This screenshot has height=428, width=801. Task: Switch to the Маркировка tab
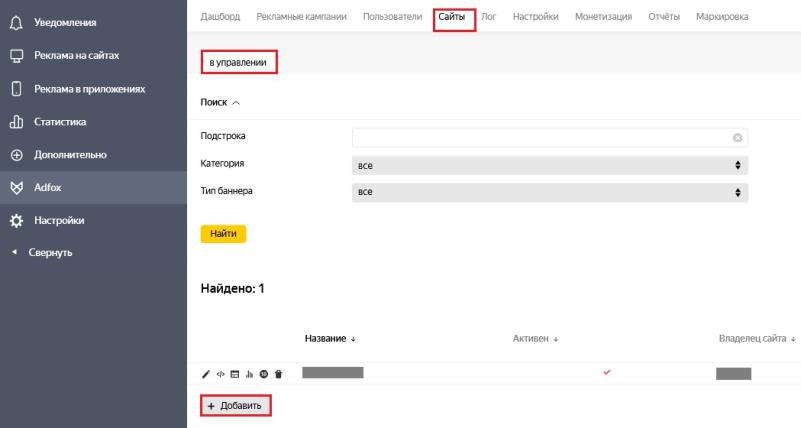pyautogui.click(x=722, y=17)
